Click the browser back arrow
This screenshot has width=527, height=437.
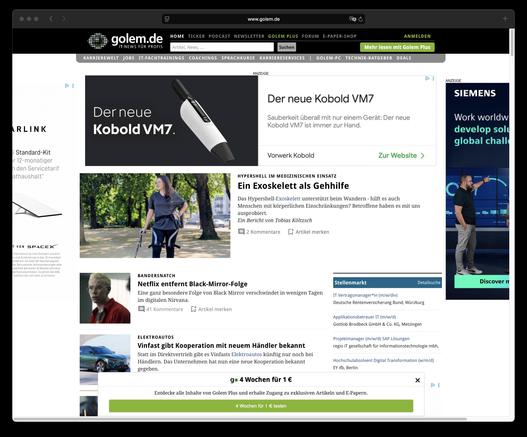click(x=51, y=19)
